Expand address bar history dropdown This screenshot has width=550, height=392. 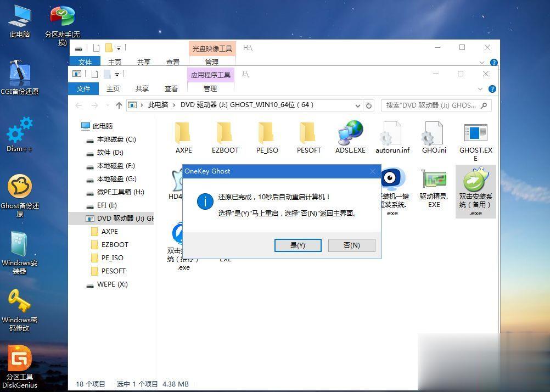pos(357,105)
